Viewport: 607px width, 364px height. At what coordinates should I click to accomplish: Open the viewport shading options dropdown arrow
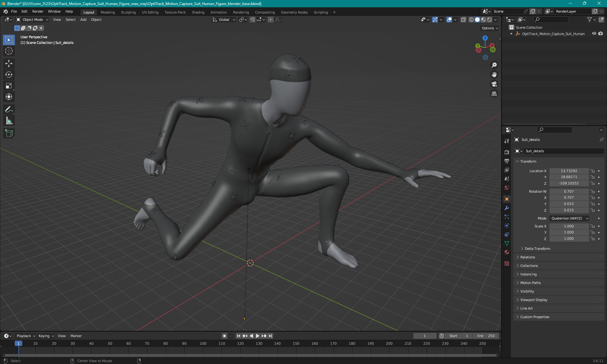[x=495, y=20]
